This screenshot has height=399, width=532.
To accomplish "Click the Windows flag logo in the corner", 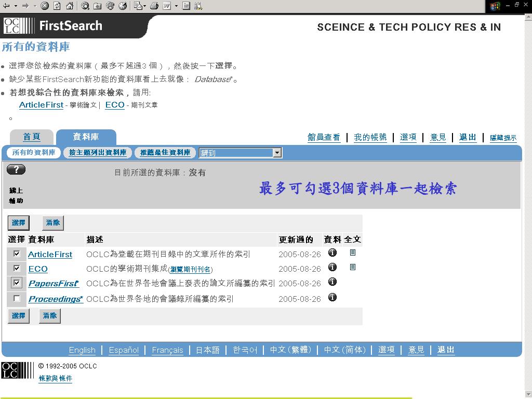I will 495,6.
